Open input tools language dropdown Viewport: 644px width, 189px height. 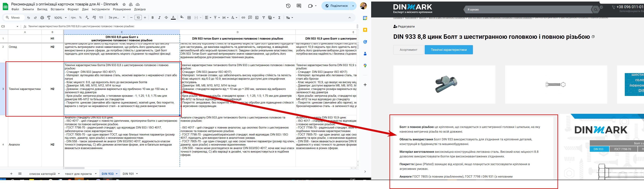coord(290,18)
